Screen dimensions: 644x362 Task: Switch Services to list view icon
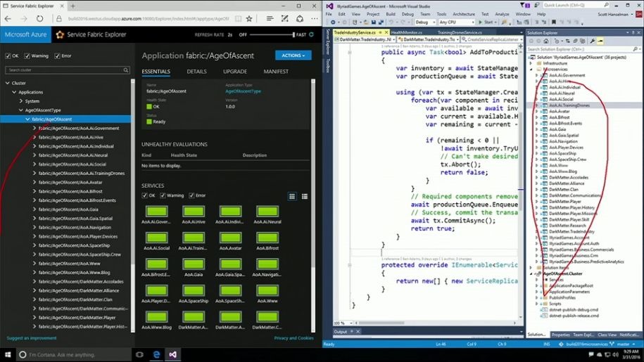tap(305, 196)
